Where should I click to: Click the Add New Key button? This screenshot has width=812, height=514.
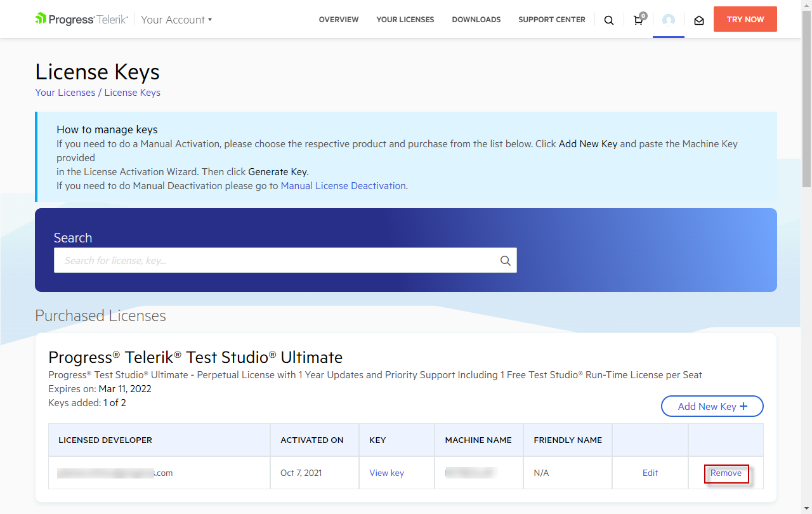pos(712,406)
